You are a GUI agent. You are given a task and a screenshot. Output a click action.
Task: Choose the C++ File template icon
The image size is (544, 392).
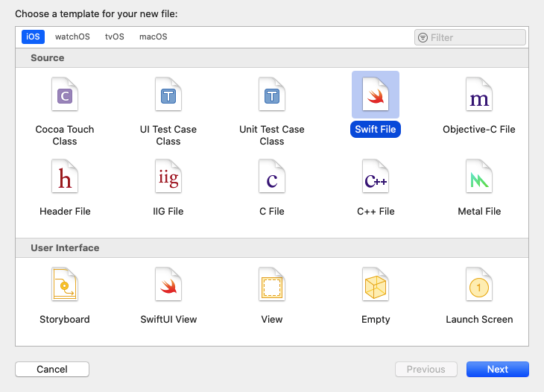(x=376, y=177)
